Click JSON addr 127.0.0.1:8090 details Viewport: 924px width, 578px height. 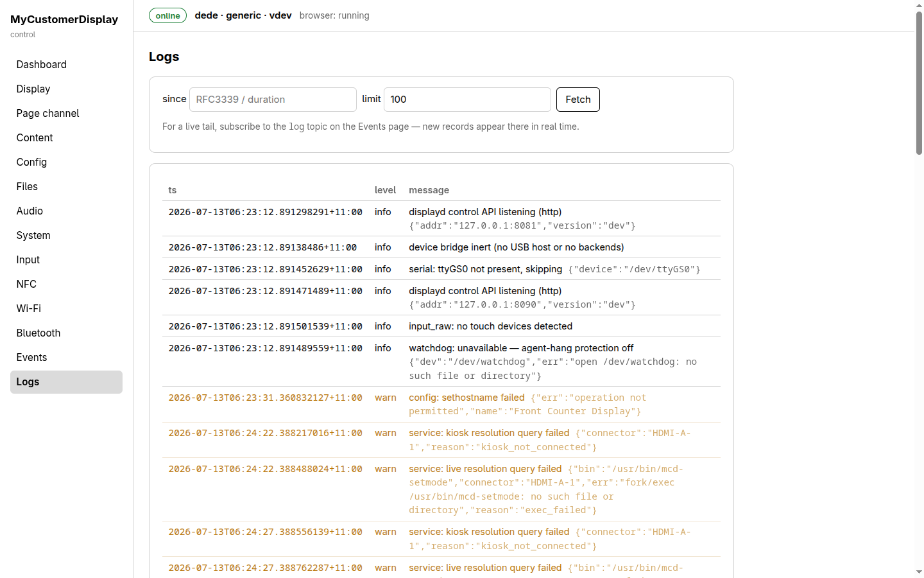click(x=522, y=304)
